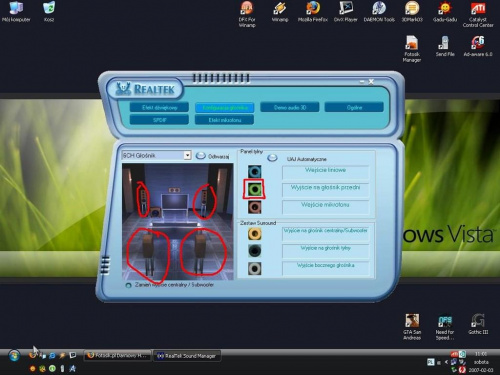Click the blue line-in audio jack
Image resolution: width=500 pixels, height=375 pixels.
(x=255, y=172)
